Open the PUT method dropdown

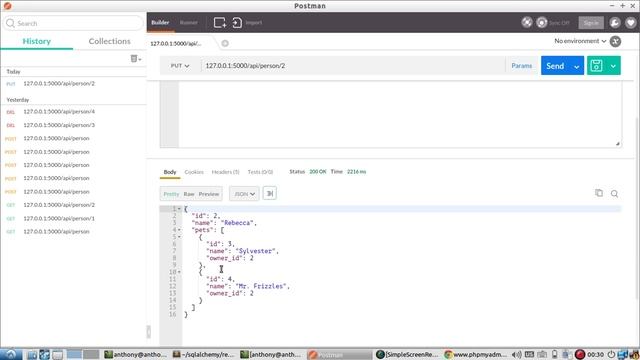click(180, 66)
